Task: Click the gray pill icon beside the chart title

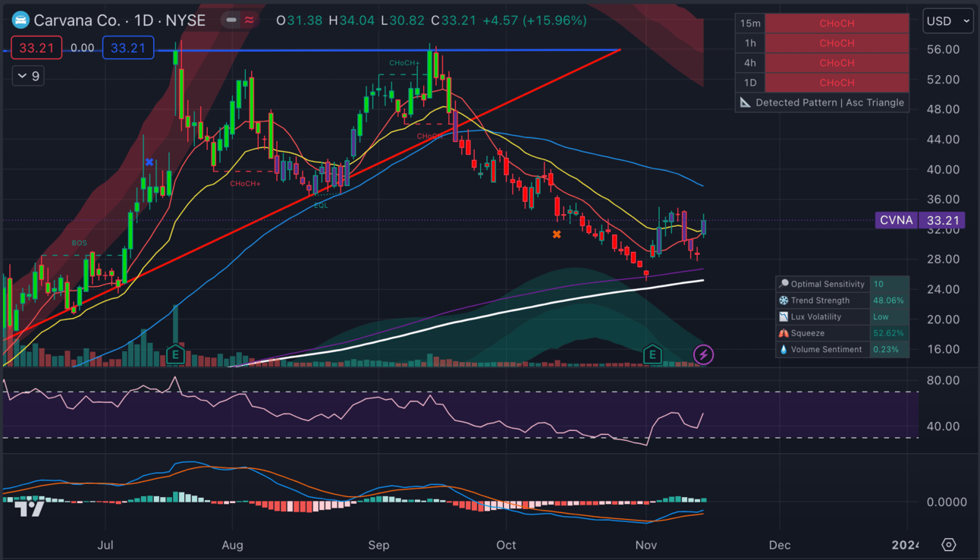Action: coord(231,20)
